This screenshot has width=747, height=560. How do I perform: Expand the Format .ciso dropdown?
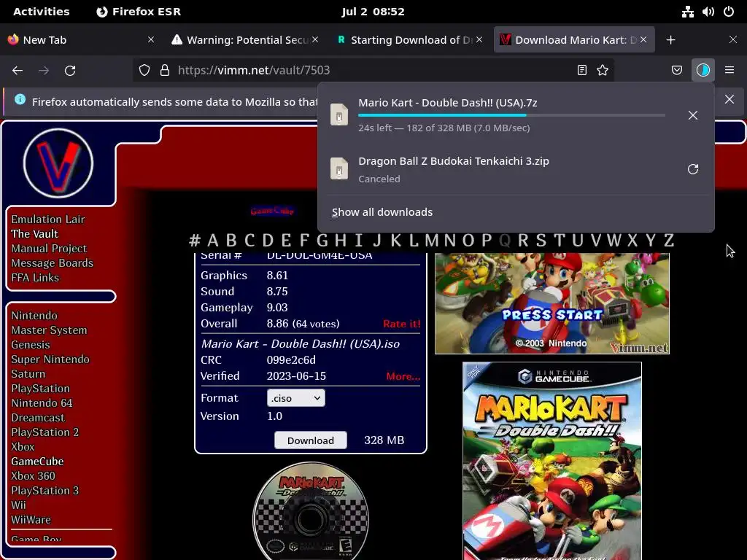point(296,398)
